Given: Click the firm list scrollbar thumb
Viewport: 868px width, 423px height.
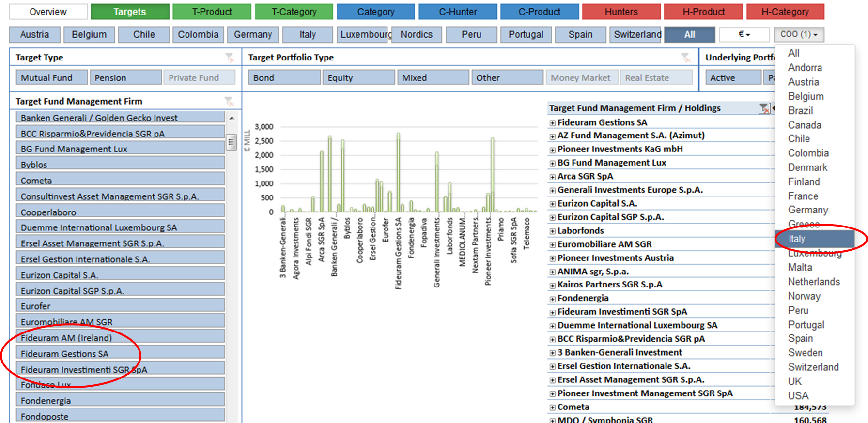Looking at the screenshot, I should 232,142.
